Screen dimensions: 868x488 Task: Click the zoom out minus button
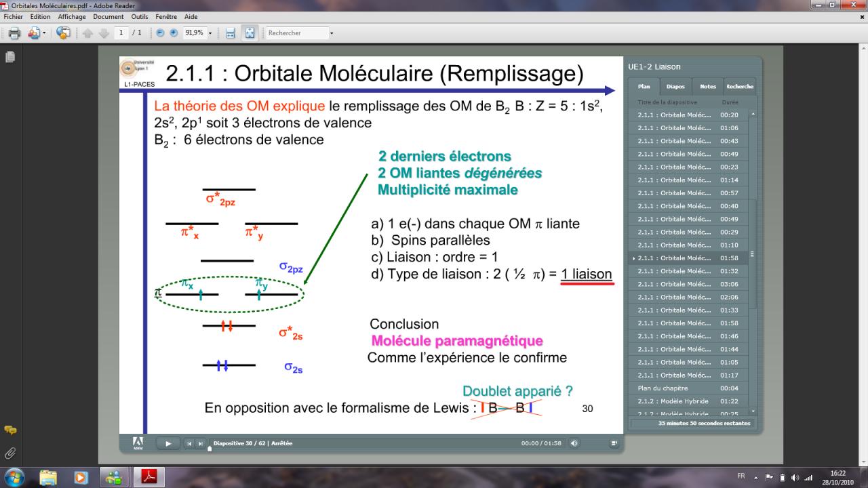coord(160,33)
